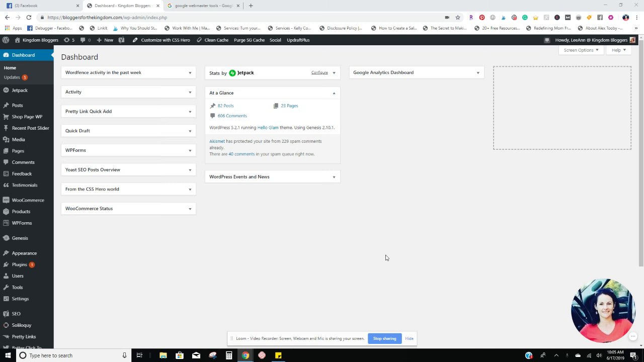Hide the Loom sharing notification
This screenshot has height=362, width=644.
(x=409, y=338)
